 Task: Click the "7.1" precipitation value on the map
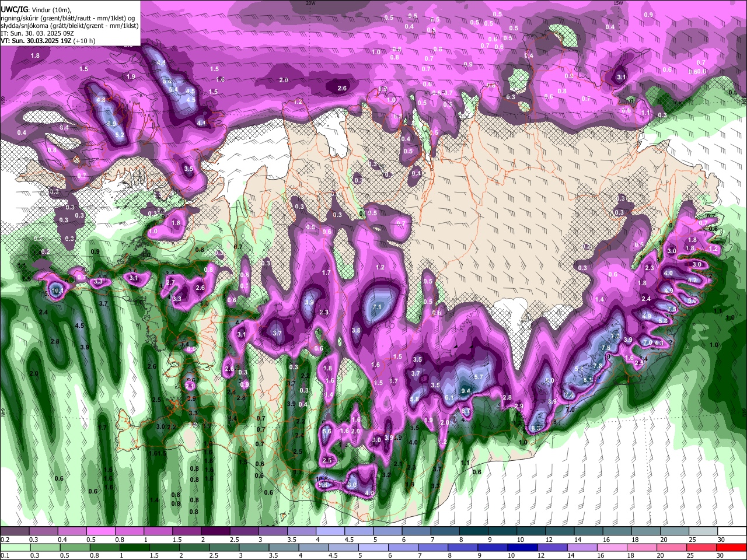pyautogui.click(x=377, y=307)
